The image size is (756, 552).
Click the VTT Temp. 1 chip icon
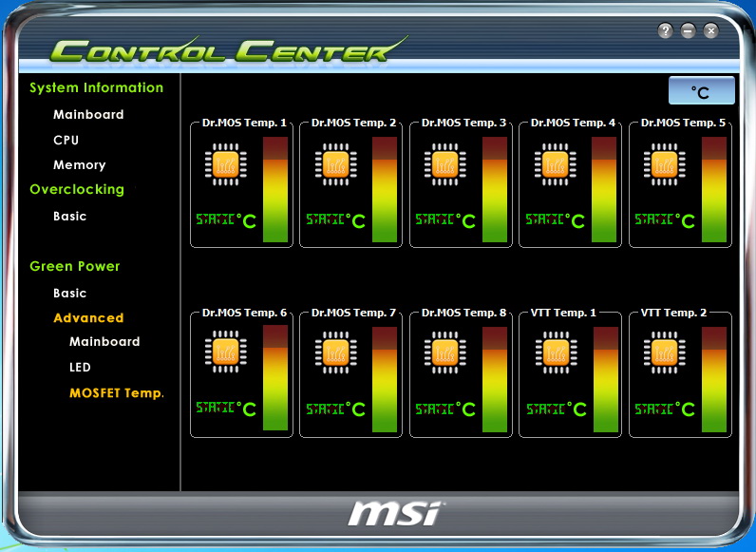(x=554, y=353)
